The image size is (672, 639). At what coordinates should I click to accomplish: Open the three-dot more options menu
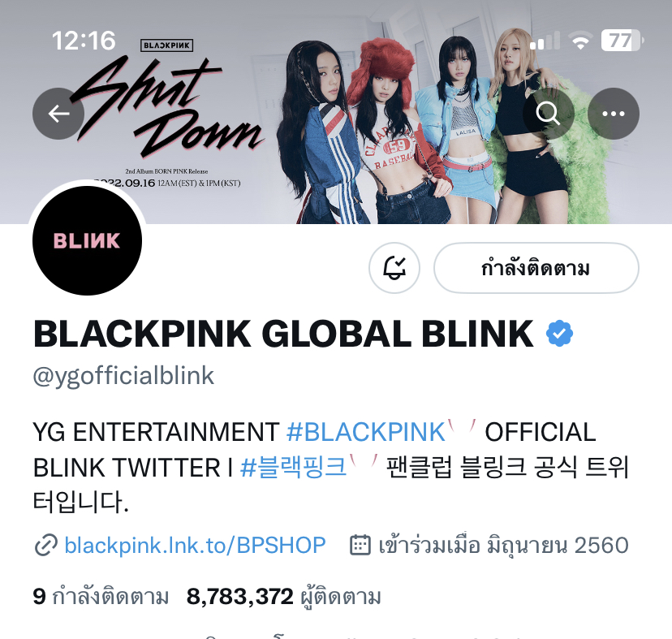[614, 114]
